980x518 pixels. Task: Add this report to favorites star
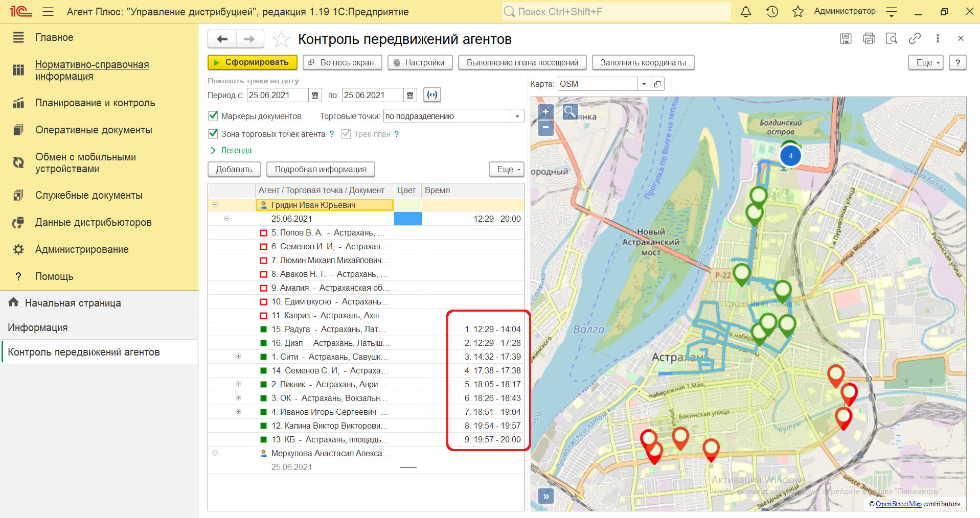coord(281,39)
